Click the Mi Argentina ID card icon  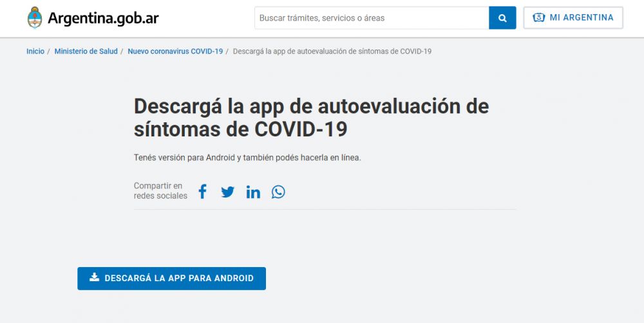[x=538, y=17]
